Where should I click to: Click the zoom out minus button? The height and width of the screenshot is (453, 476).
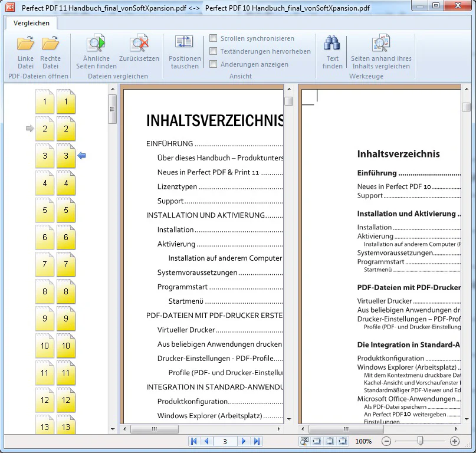click(386, 441)
